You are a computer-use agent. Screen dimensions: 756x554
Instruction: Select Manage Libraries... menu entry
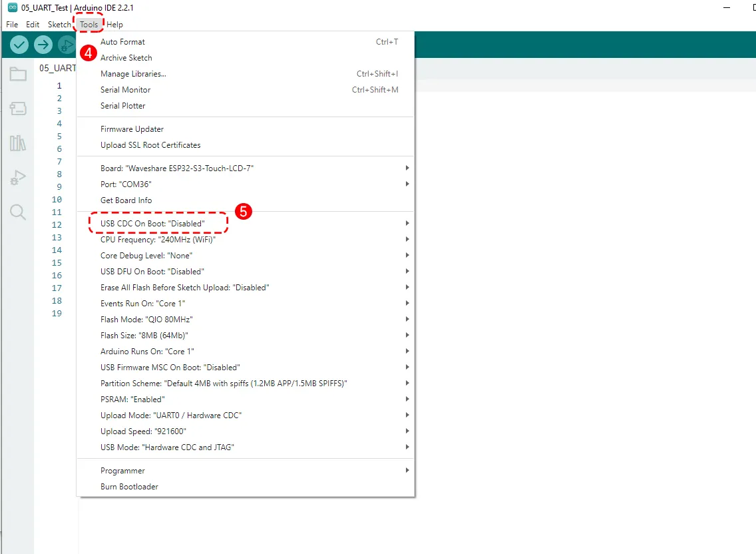click(x=133, y=74)
